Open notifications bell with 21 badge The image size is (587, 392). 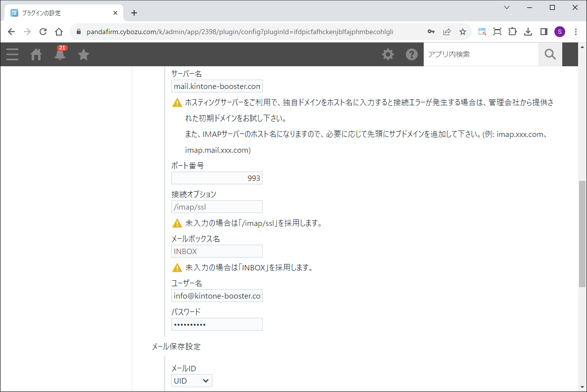[x=60, y=54]
